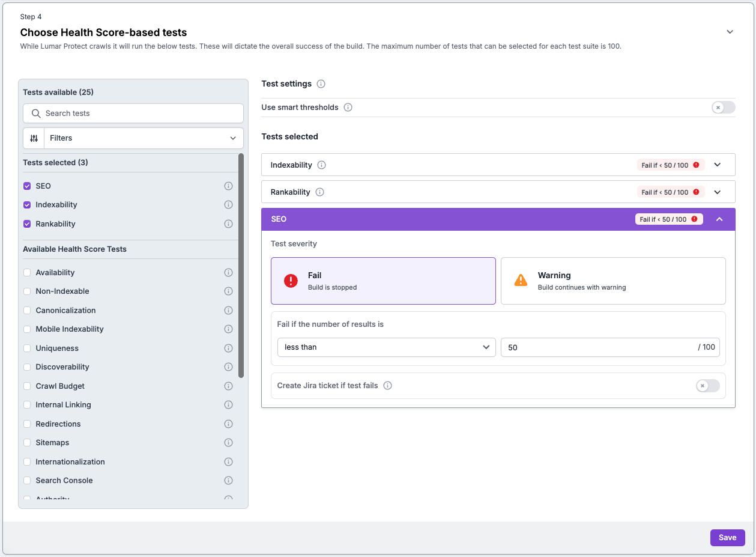This screenshot has height=557, width=756.
Task: Check the Uniqueness test
Action: pyautogui.click(x=27, y=349)
